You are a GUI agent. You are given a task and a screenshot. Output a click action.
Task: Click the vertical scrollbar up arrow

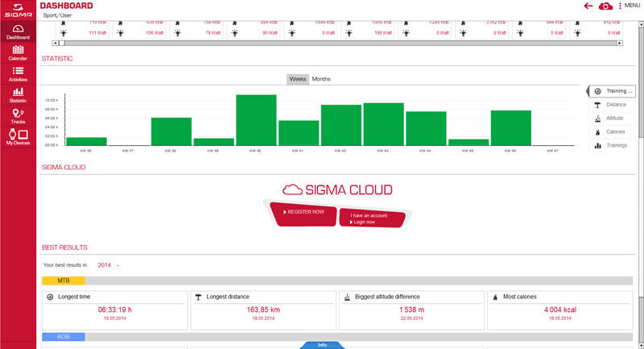(x=641, y=25)
